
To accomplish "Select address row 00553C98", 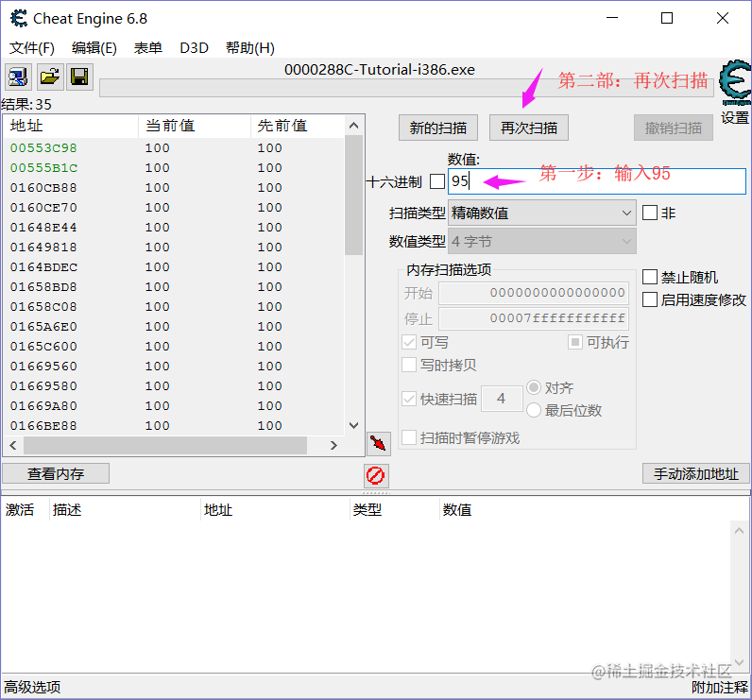I will click(174, 148).
